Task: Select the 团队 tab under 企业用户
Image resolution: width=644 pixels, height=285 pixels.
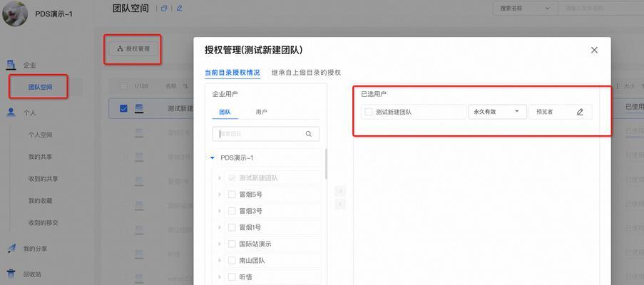Action: tap(225, 112)
